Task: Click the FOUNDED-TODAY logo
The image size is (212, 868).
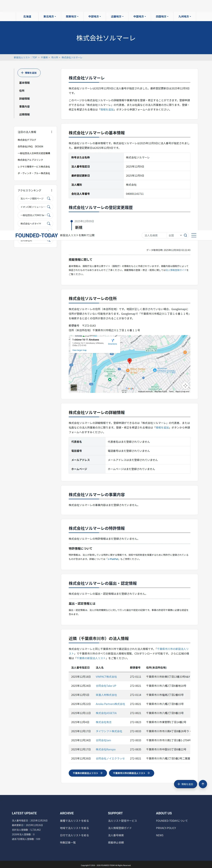Action: [x=36, y=236]
